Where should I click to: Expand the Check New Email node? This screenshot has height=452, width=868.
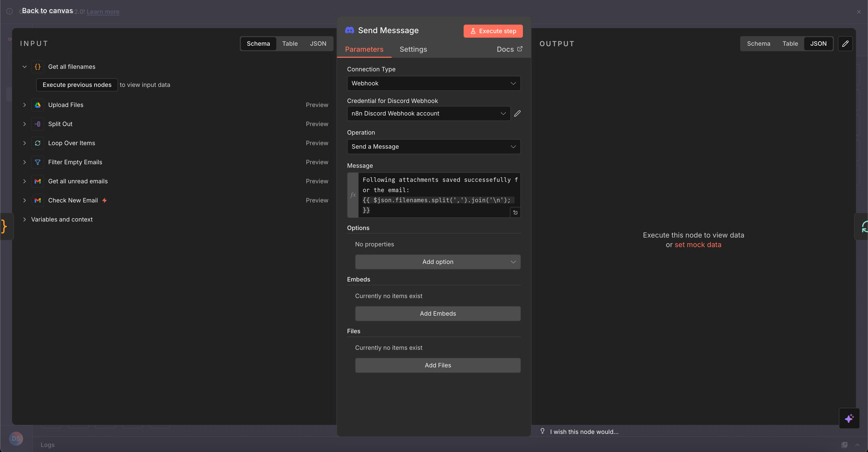pos(25,200)
